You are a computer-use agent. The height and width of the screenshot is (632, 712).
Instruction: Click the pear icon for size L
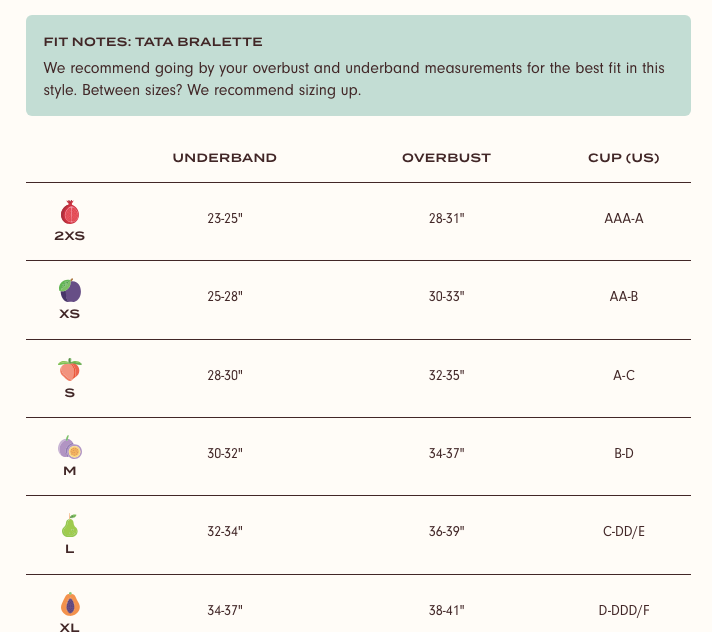coord(70,525)
